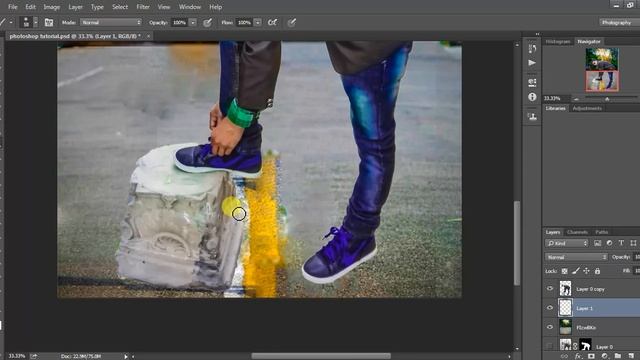The height and width of the screenshot is (360, 640).
Task: Filter layers by pixel layers icon
Action: pos(598,243)
